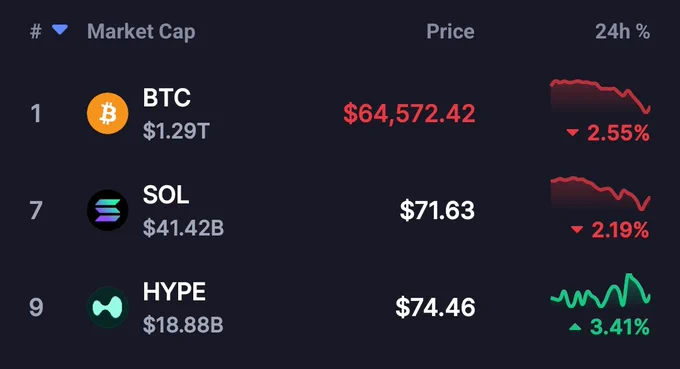This screenshot has width=680, height=369.
Task: Click HYPE's green up arrow by 3.41%
Action: click(575, 327)
